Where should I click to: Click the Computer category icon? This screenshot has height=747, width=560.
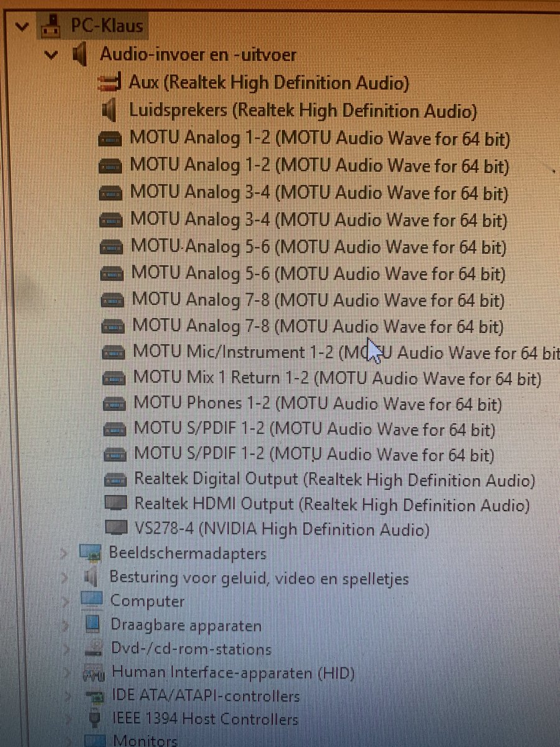92,601
